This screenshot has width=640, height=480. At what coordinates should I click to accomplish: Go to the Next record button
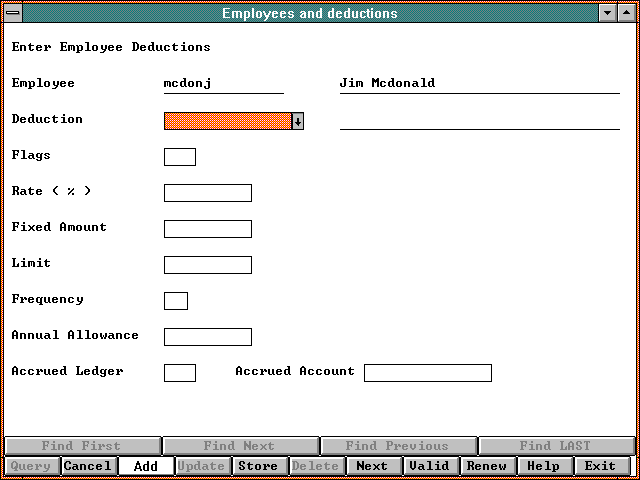pos(372,466)
